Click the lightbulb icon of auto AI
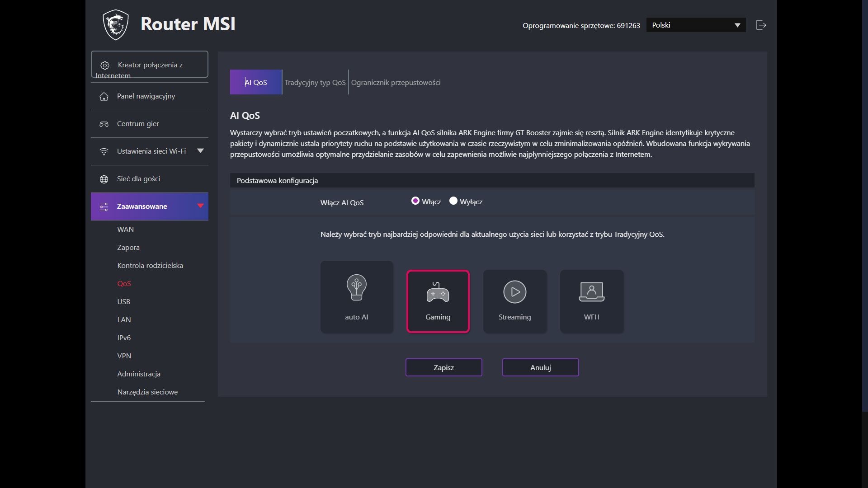Screen dimensions: 868x488 tap(357, 287)
